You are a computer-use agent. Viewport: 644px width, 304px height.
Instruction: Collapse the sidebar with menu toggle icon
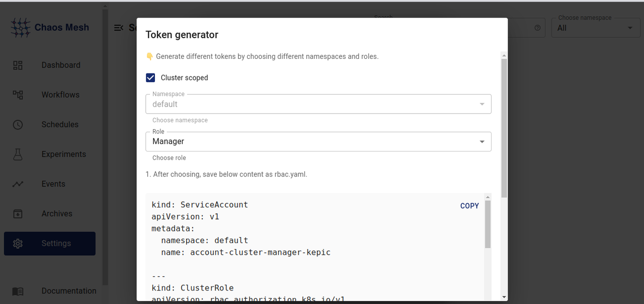119,28
